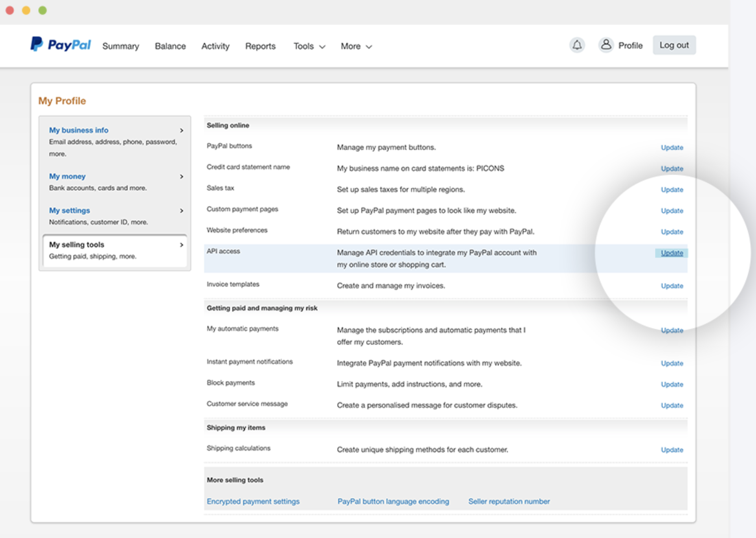Open the notifications bell icon
Viewport: 756px width, 538px height.
576,45
